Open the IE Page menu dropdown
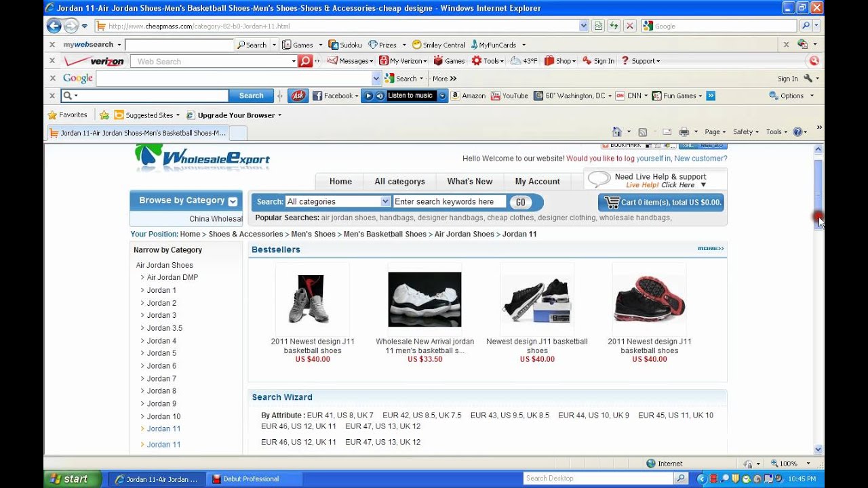 (x=715, y=131)
